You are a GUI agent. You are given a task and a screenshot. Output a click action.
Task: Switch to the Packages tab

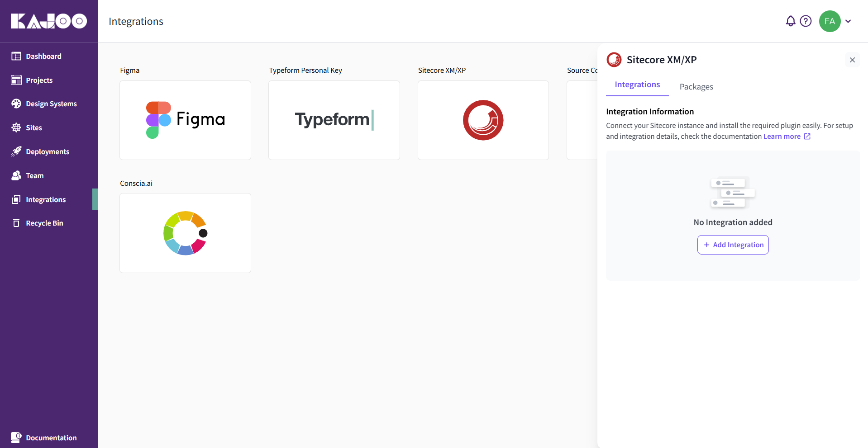click(696, 87)
